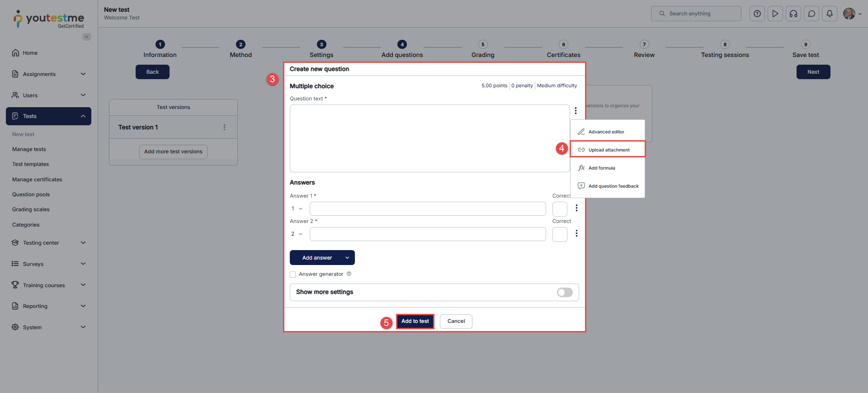Click the user profile avatar
This screenshot has width=868, height=393.
849,14
